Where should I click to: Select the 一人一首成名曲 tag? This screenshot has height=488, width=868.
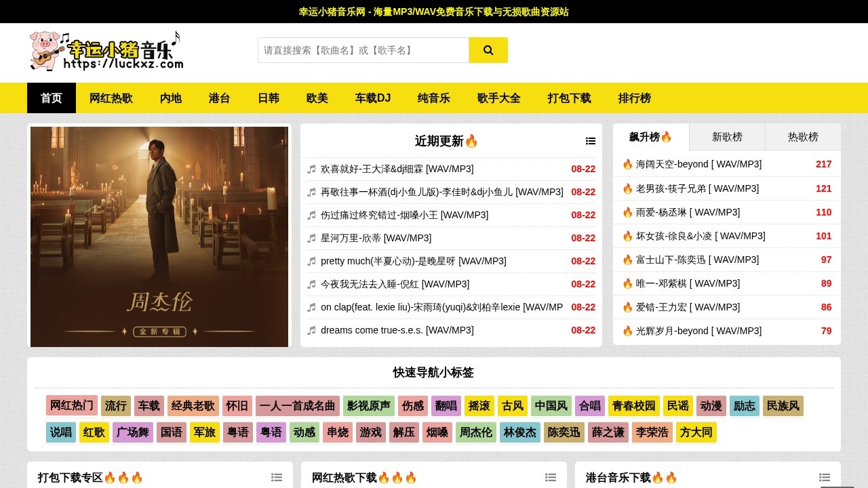click(x=298, y=406)
